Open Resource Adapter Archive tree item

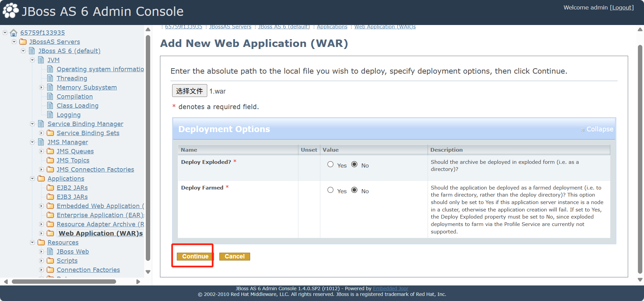point(100,224)
